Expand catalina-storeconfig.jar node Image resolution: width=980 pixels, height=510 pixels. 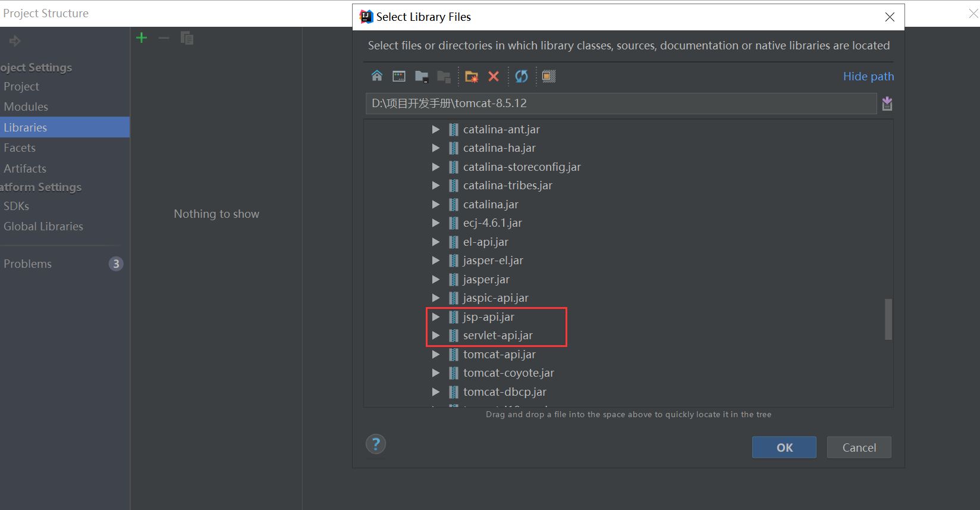(x=436, y=167)
